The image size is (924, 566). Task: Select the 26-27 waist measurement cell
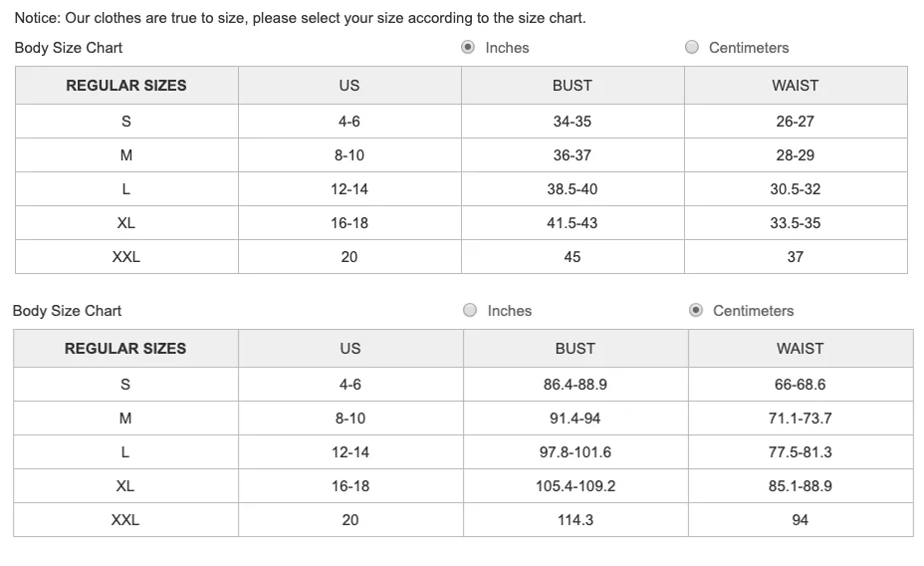[x=796, y=122]
